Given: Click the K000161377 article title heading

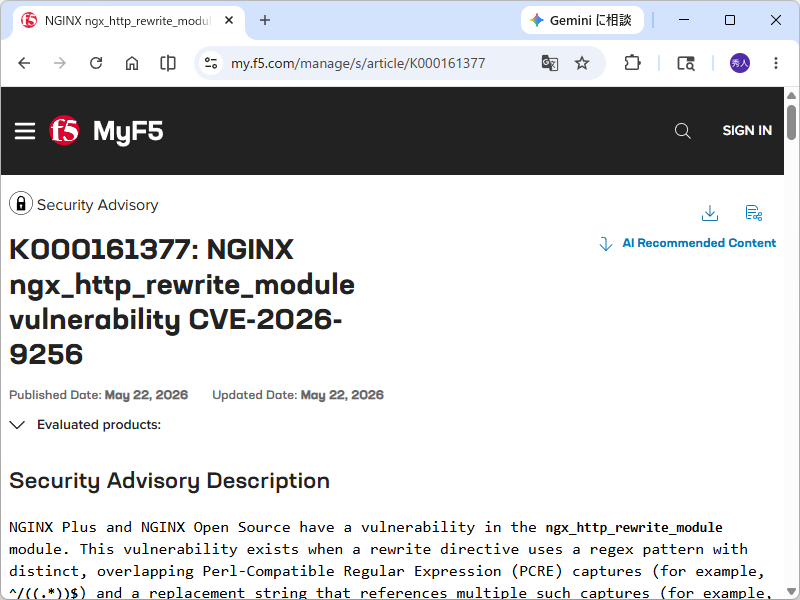Looking at the screenshot, I should (182, 302).
